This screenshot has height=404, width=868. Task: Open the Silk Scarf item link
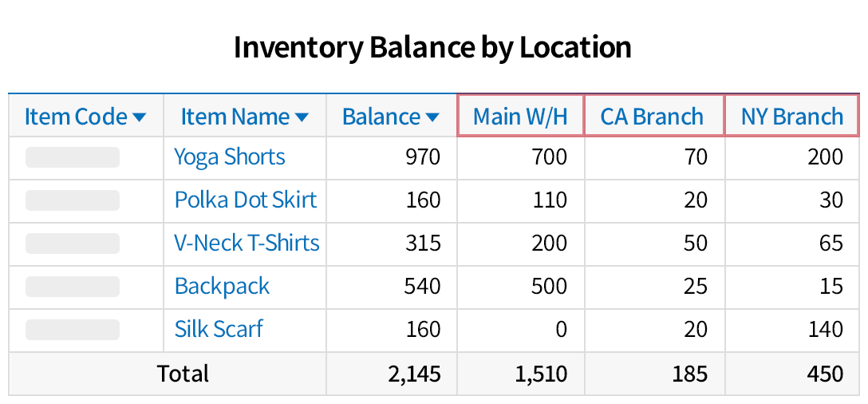219,329
